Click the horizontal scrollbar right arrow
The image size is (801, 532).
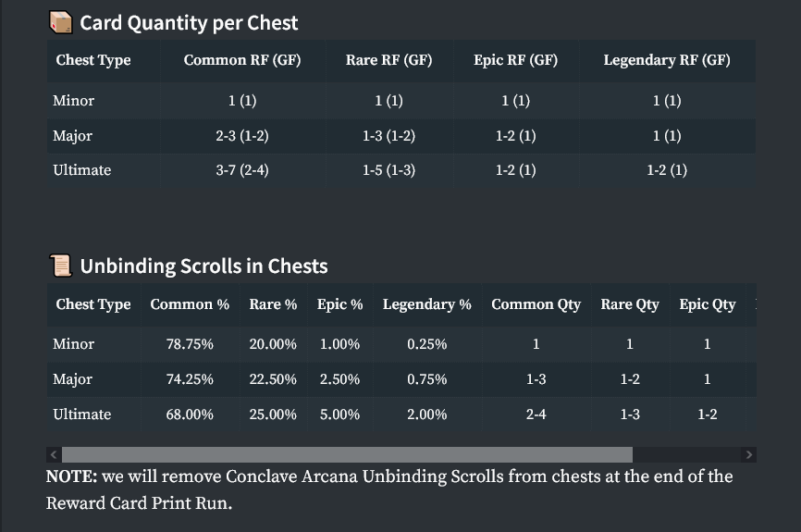tap(749, 454)
